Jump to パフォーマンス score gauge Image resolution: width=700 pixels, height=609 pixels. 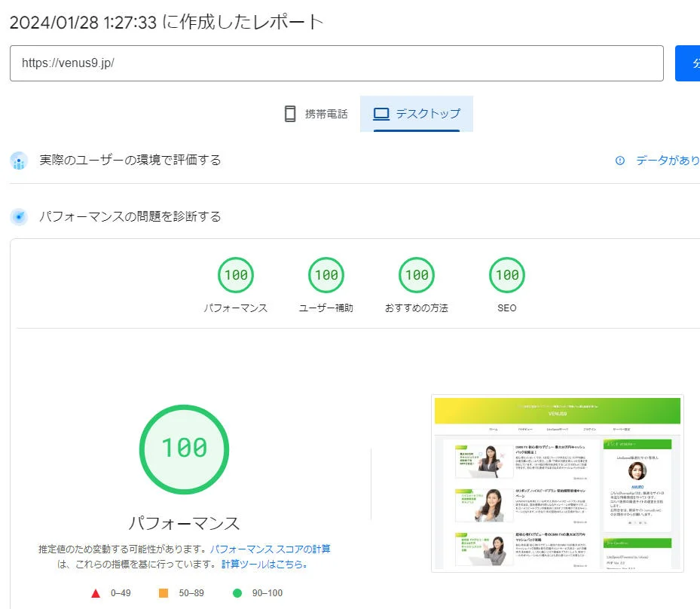pyautogui.click(x=236, y=276)
